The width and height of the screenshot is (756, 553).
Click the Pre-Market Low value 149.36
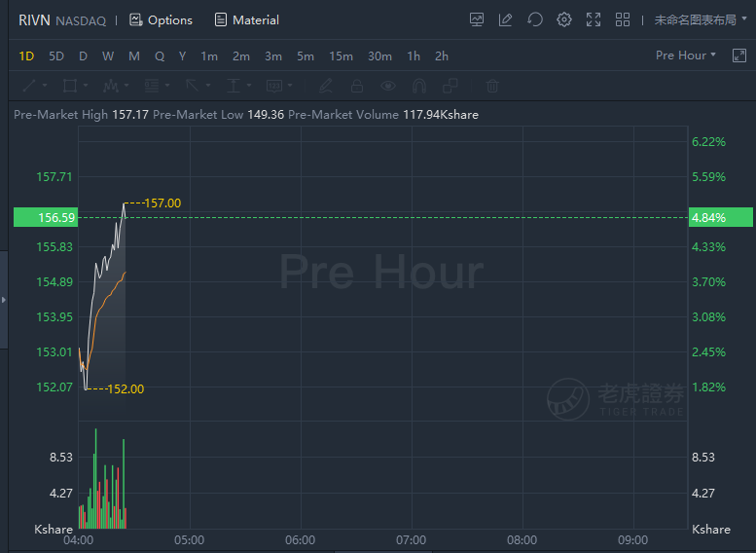pyautogui.click(x=266, y=115)
